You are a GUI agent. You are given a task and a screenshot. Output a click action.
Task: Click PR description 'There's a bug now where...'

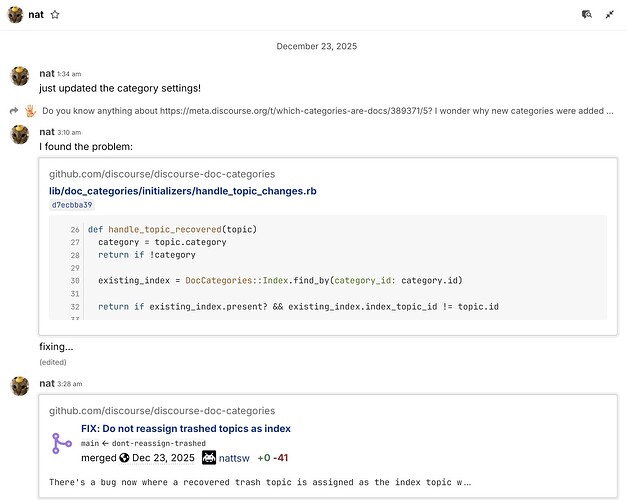pyautogui.click(x=260, y=482)
